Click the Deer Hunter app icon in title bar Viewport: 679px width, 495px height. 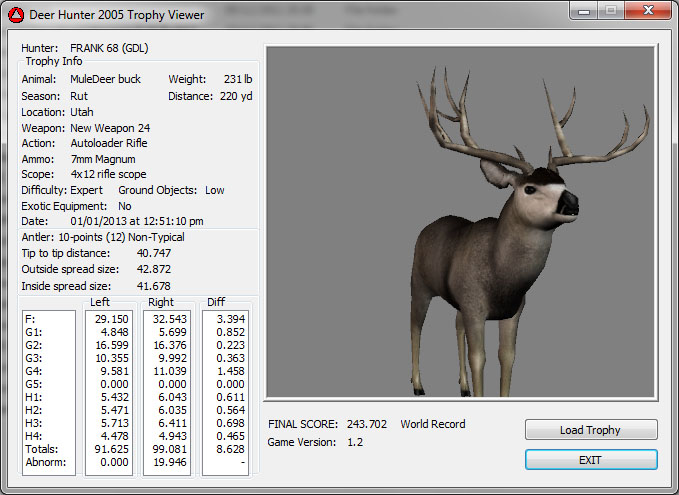tap(15, 15)
